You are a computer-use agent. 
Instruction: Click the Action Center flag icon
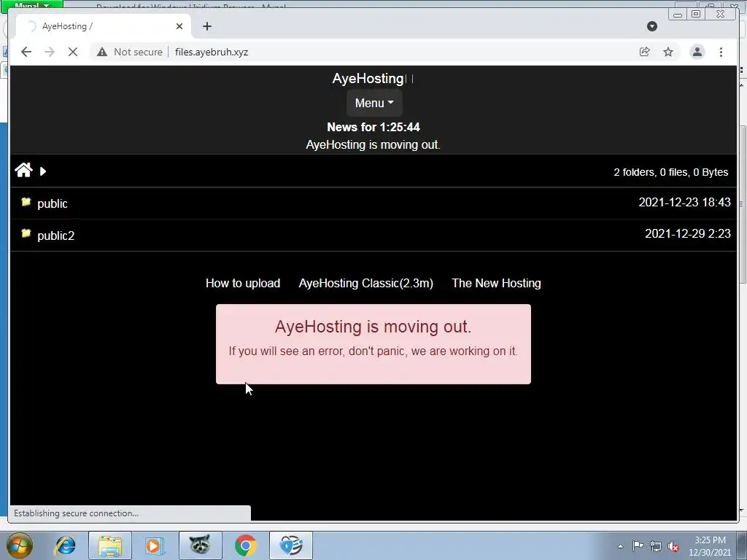[638, 546]
